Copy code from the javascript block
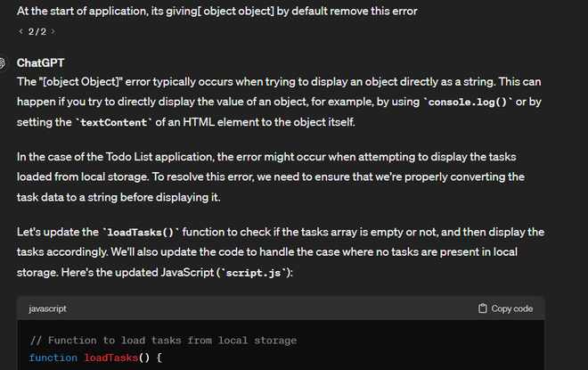Viewport: 588px width, 370px height. [x=505, y=308]
